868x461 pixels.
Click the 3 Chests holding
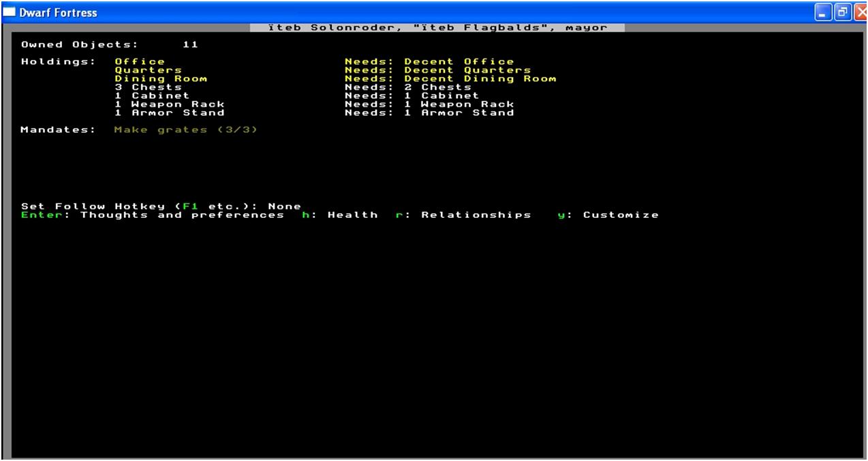148,87
